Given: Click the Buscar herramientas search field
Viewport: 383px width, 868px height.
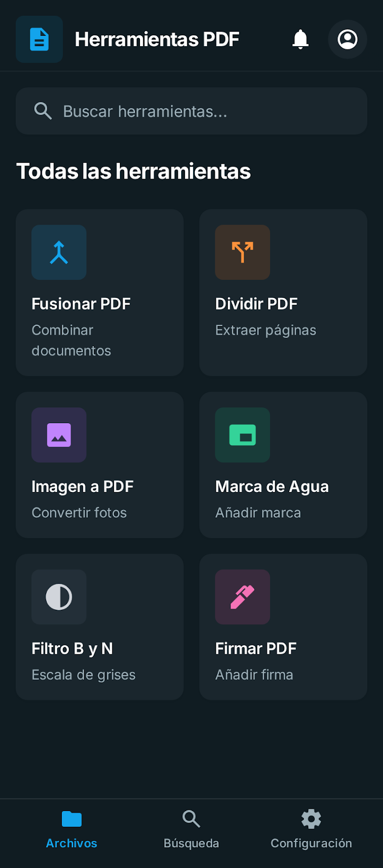Looking at the screenshot, I should tap(191, 111).
